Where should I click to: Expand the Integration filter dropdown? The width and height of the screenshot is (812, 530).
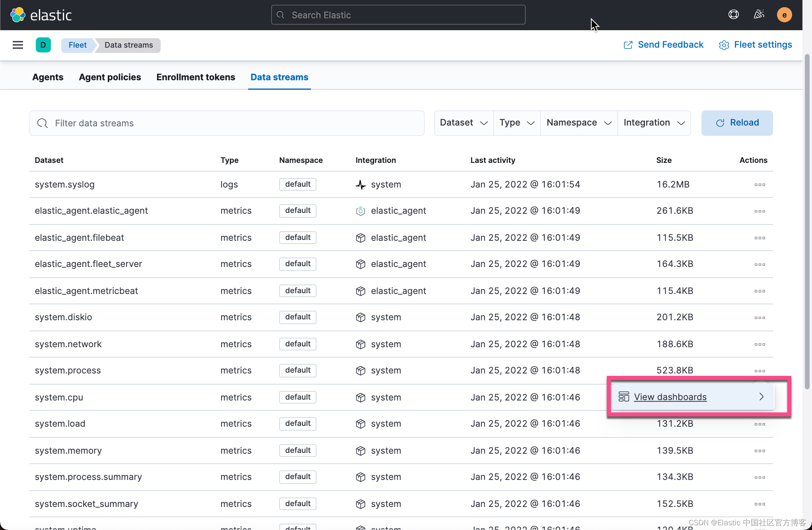[654, 123]
